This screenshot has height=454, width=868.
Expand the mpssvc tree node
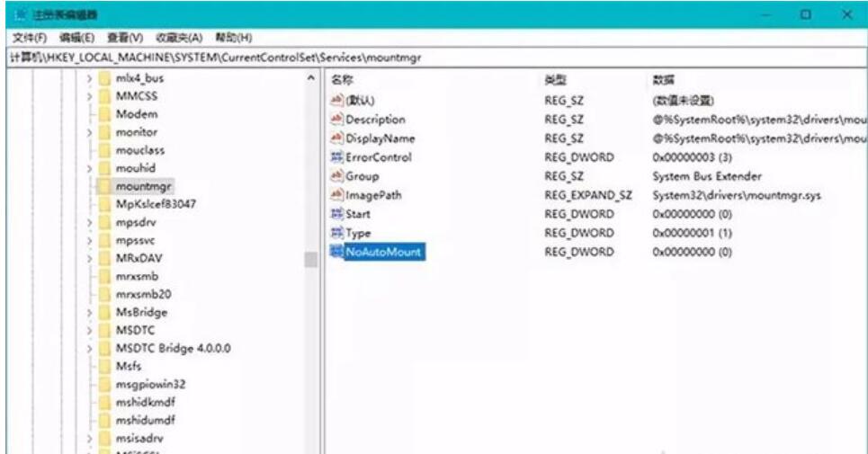click(x=89, y=241)
